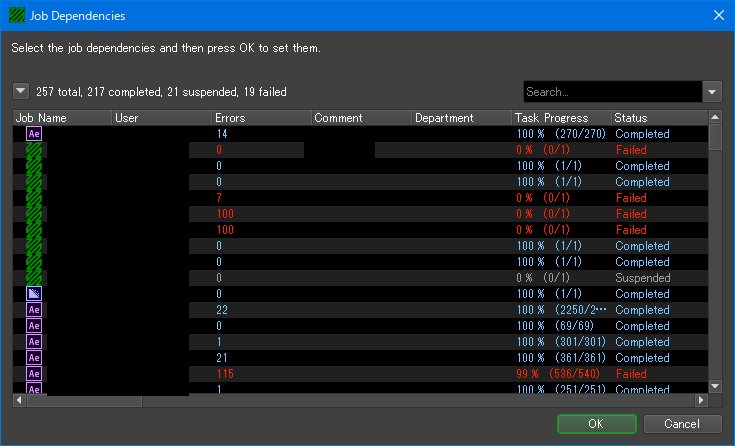Click the blue triangle job icon in the Completed row
The width and height of the screenshot is (735, 446).
pyautogui.click(x=34, y=294)
